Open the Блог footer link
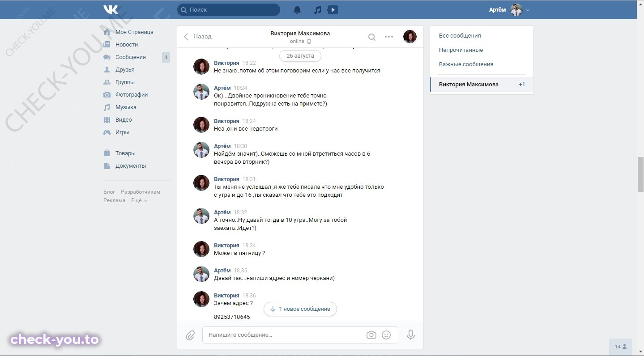644x356 pixels. (x=109, y=192)
